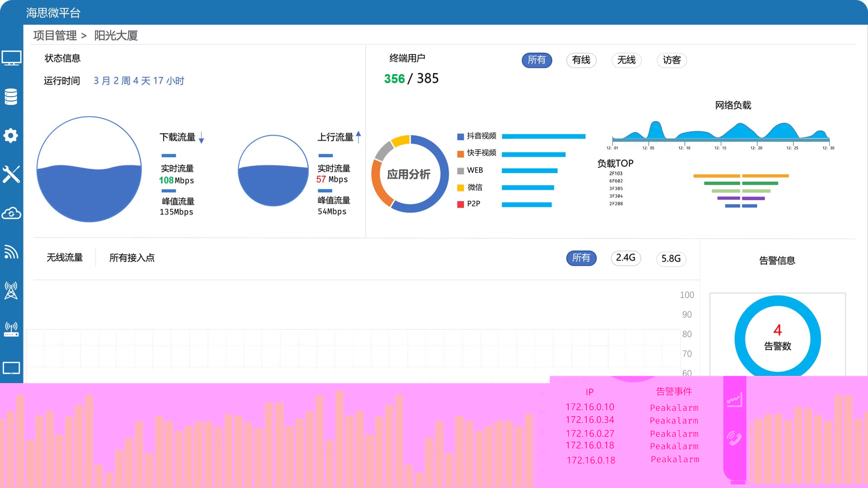Click alarm IP 172.16.0.10 entry
Screen dimensions: 868x488
pos(590,407)
